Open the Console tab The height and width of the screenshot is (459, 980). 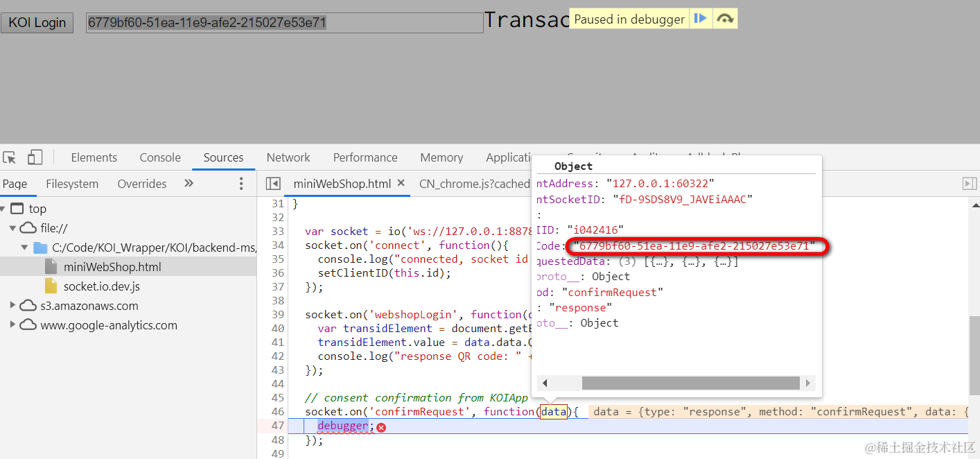click(160, 157)
